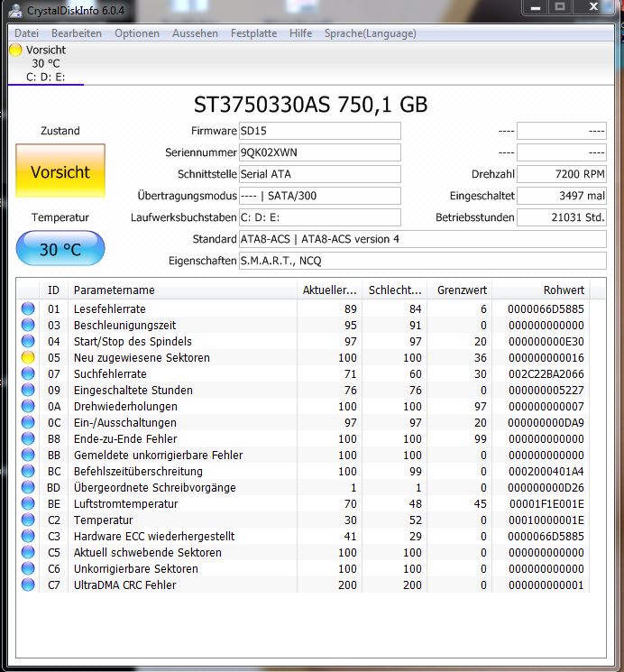624x672 pixels.
Task: Open the Optionen menu
Action: pyautogui.click(x=137, y=33)
